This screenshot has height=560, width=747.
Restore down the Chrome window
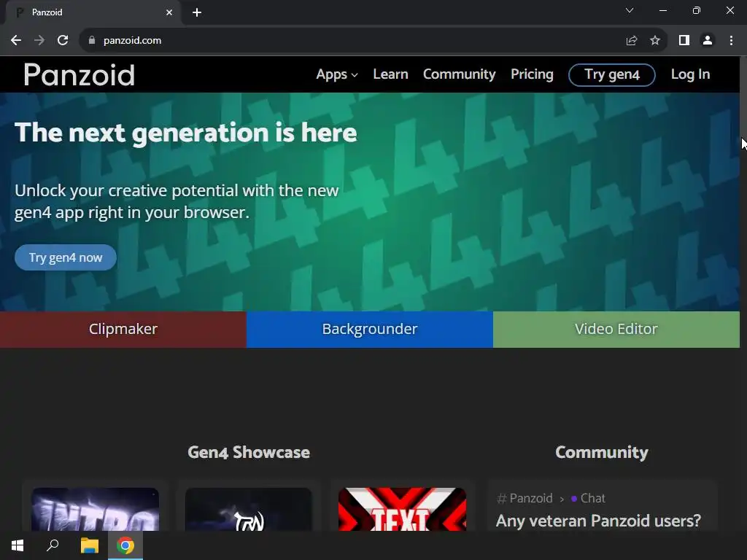[x=697, y=10]
